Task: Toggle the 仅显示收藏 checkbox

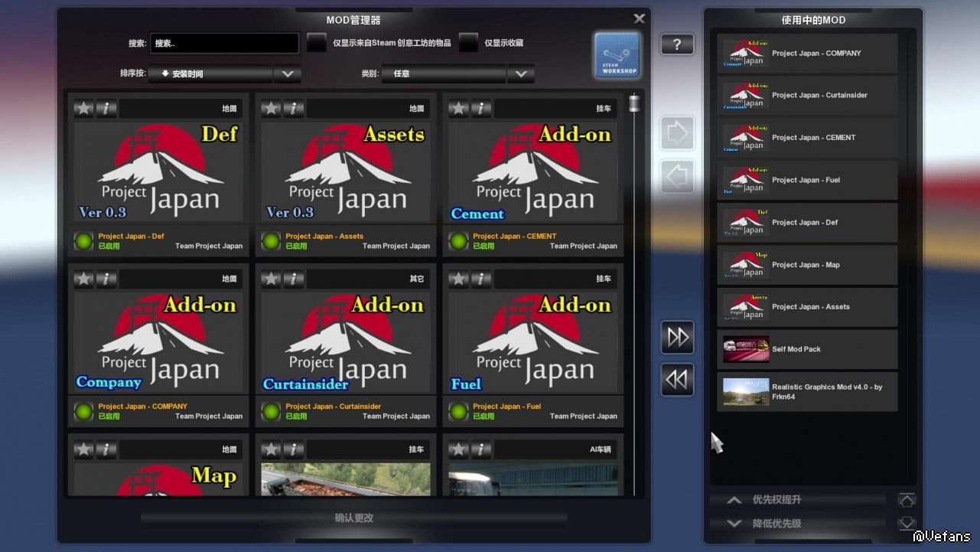Action: coord(468,43)
